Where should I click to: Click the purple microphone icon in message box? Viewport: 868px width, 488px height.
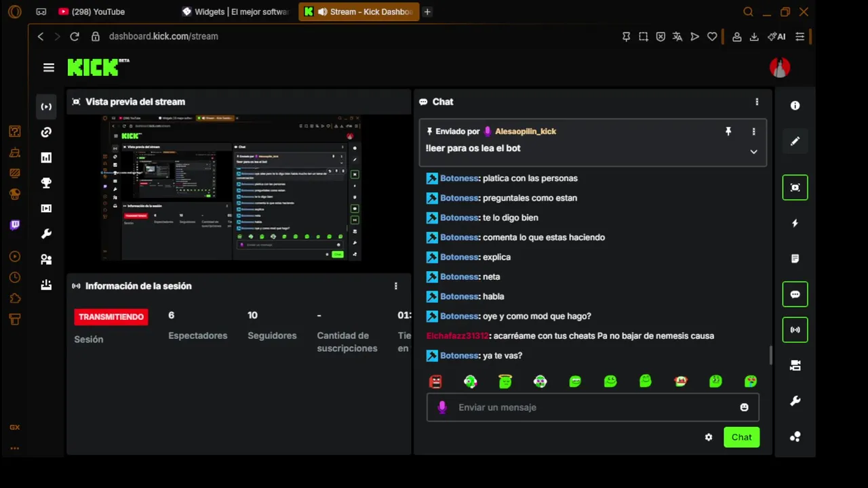tap(442, 407)
